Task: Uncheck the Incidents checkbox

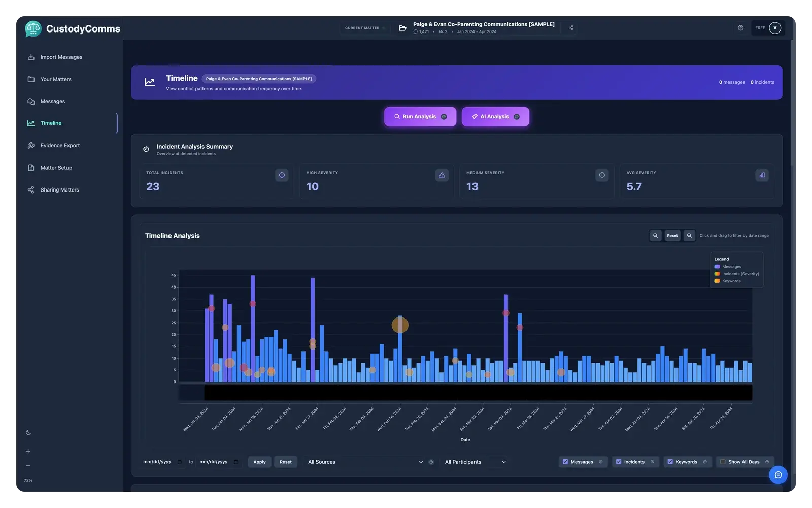Action: [x=619, y=462]
